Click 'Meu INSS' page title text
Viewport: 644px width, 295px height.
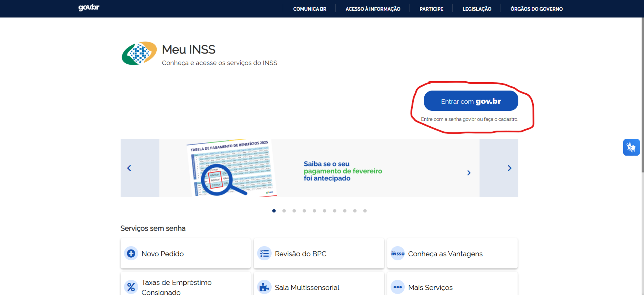coord(188,49)
